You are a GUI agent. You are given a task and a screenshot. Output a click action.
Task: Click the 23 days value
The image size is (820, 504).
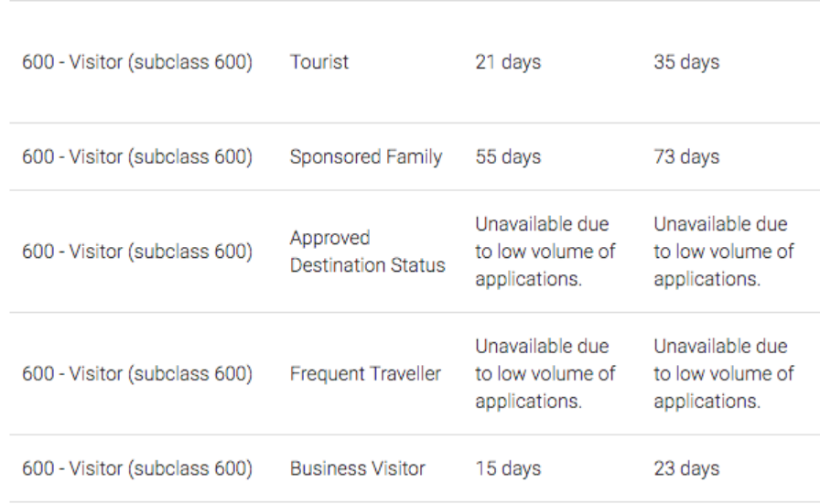click(686, 468)
